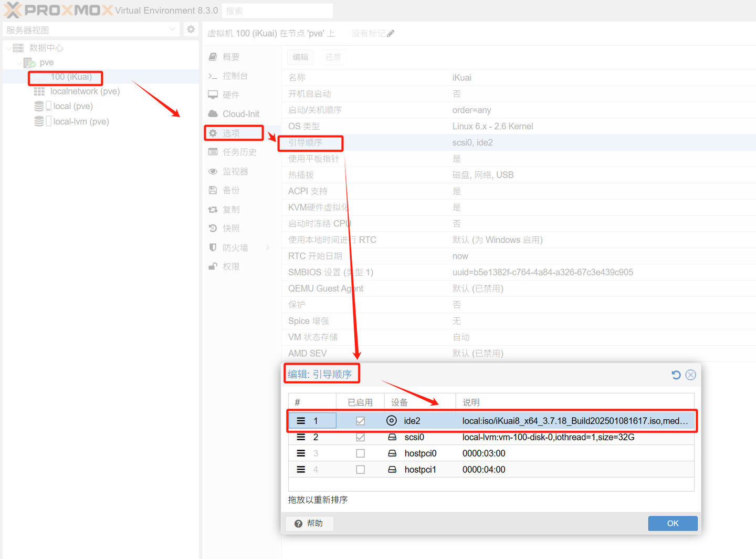Click the pencil icon to edit tags
The width and height of the screenshot is (756, 559).
coord(391,34)
